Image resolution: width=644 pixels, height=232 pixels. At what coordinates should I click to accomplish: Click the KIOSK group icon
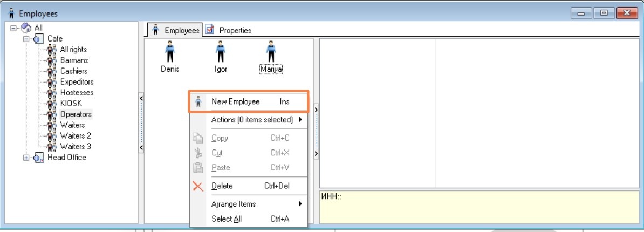click(x=52, y=104)
